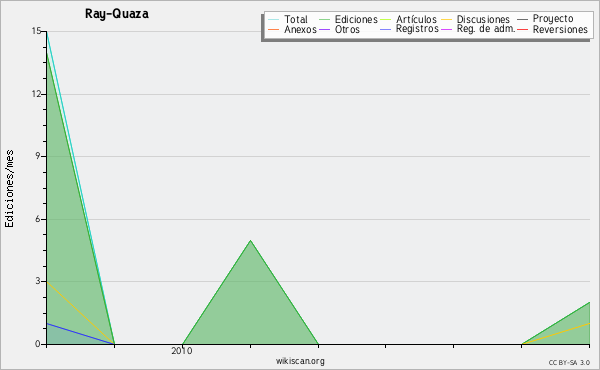This screenshot has width=600, height=370.
Task: Click the y-axis value 6
Action: click(x=38, y=219)
